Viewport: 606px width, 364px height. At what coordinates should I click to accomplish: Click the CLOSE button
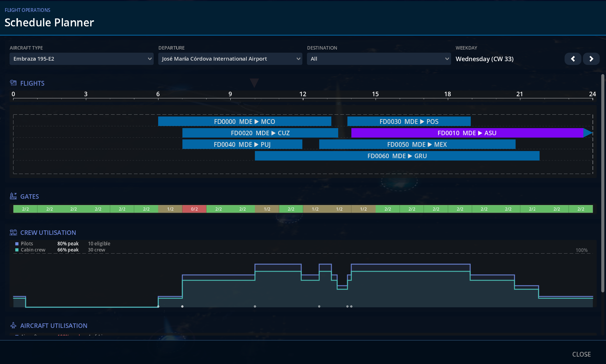tap(581, 354)
